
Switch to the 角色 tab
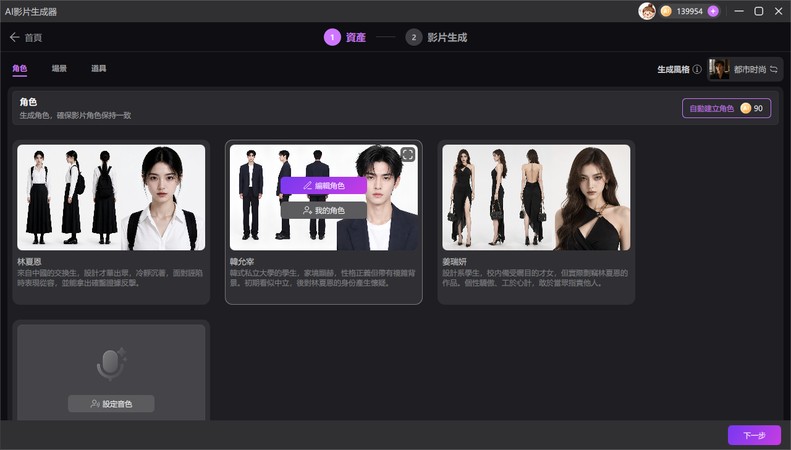pos(20,69)
